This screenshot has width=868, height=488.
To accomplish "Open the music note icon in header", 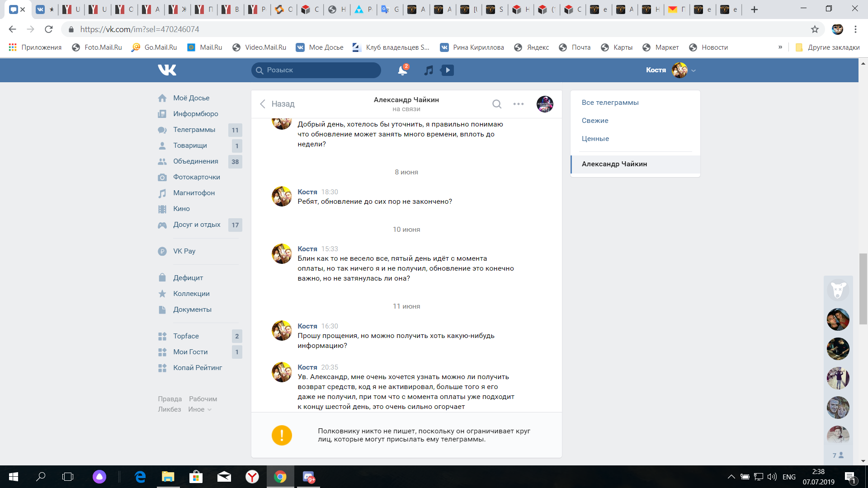I will (x=429, y=70).
